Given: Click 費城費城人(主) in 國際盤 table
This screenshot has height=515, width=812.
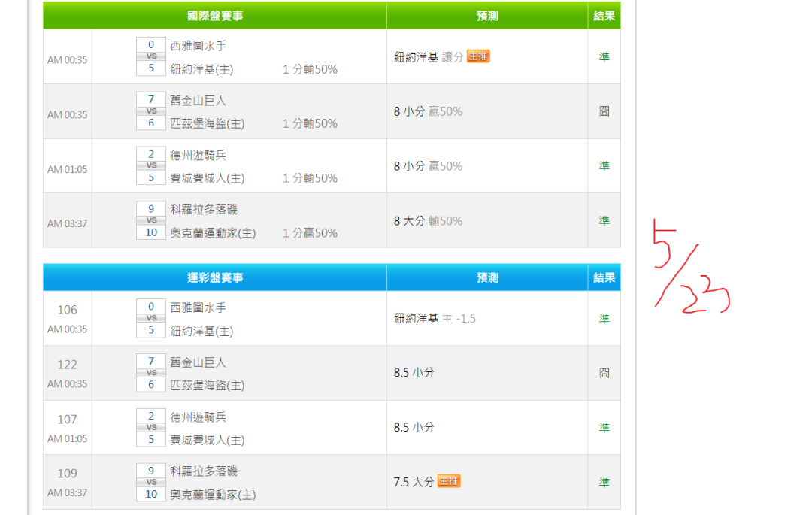Looking at the screenshot, I should 208,178.
